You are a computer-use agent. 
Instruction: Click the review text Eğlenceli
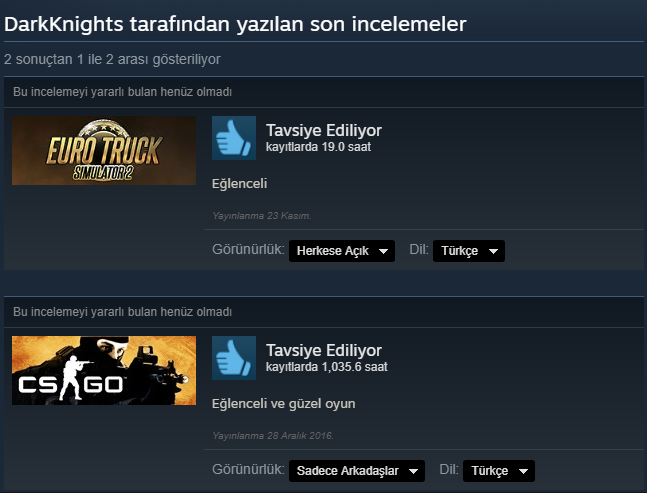(x=239, y=184)
